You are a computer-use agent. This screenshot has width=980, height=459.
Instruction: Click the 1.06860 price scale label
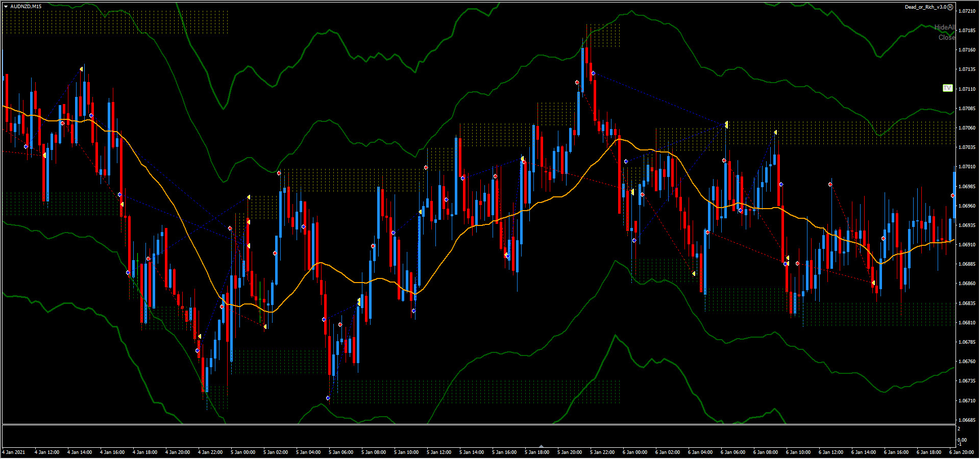pyautogui.click(x=967, y=284)
